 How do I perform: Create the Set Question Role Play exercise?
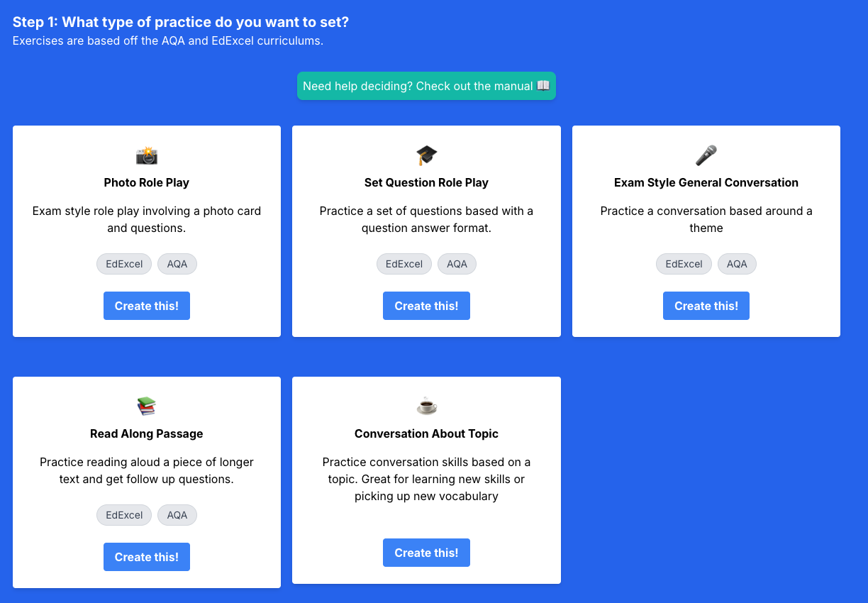(426, 306)
